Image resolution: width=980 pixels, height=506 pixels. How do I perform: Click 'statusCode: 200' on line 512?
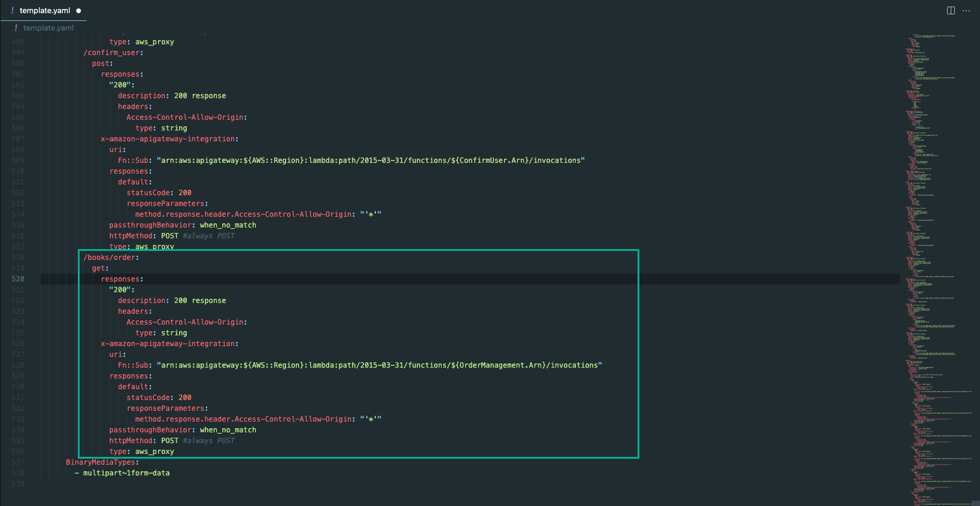(159, 193)
